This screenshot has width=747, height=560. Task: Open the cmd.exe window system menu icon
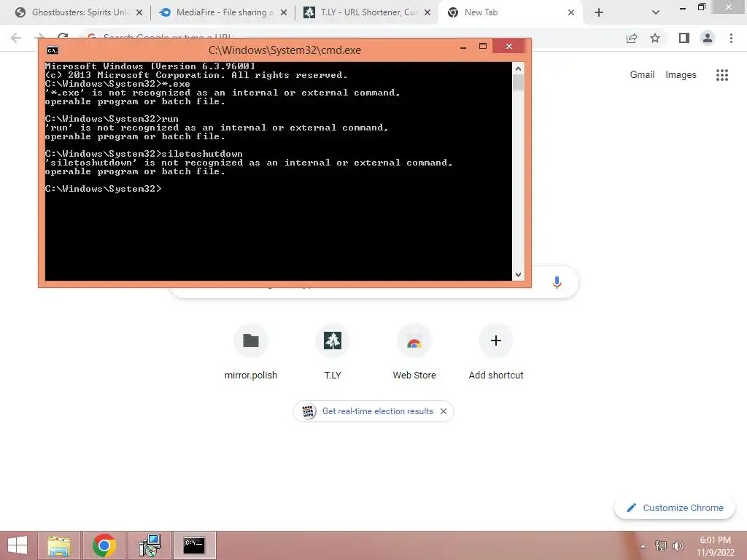tap(53, 50)
